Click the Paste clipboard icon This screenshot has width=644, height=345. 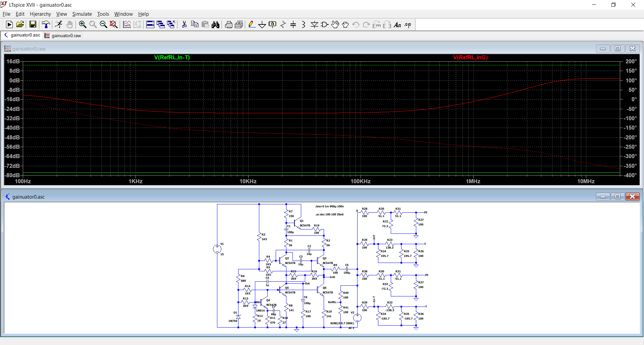point(205,24)
